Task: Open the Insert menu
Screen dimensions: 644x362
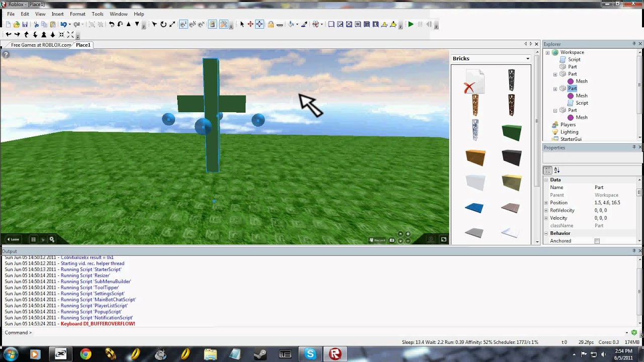Action: pyautogui.click(x=57, y=14)
